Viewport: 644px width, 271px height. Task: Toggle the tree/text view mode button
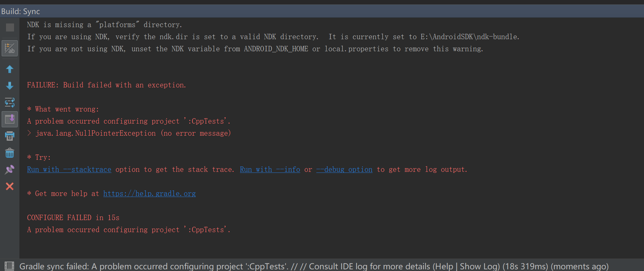click(x=10, y=48)
